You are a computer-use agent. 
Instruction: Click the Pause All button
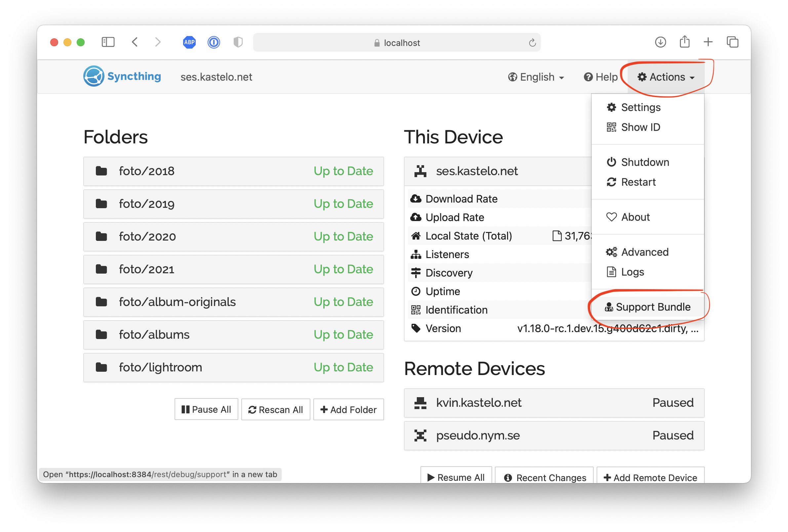coord(207,410)
